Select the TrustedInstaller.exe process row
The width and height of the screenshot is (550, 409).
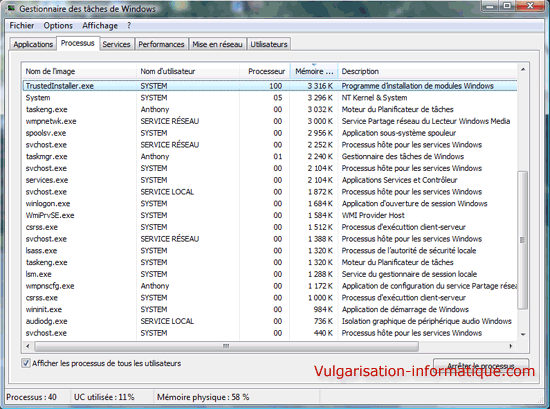270,86
